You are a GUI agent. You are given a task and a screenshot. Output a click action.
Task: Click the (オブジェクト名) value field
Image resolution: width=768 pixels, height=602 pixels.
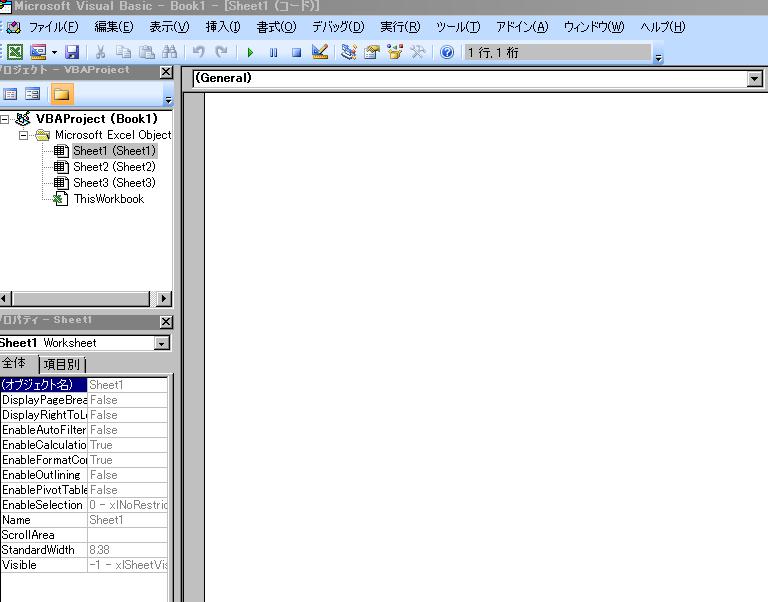point(127,385)
